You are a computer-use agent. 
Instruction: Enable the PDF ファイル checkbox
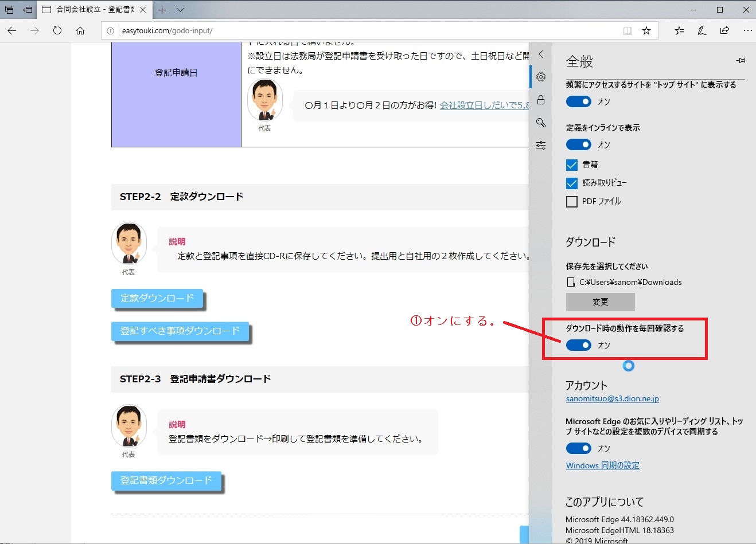point(572,202)
